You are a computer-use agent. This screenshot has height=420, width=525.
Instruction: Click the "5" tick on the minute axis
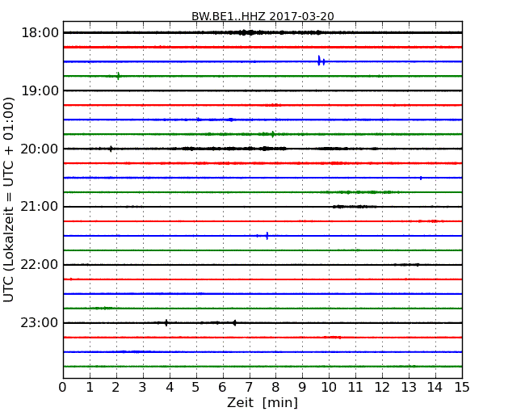click(195, 387)
